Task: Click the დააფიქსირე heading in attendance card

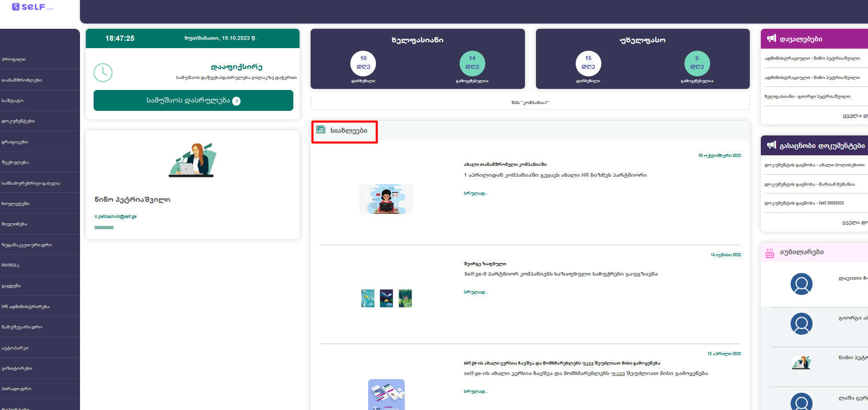Action: [x=236, y=67]
